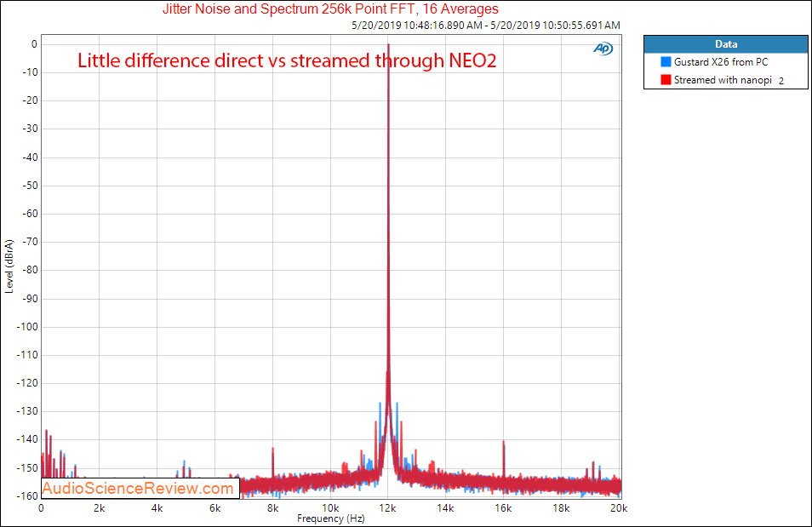The height and width of the screenshot is (527, 812).
Task: Select the red Streamed with nanopi swatch
Action: [x=666, y=80]
